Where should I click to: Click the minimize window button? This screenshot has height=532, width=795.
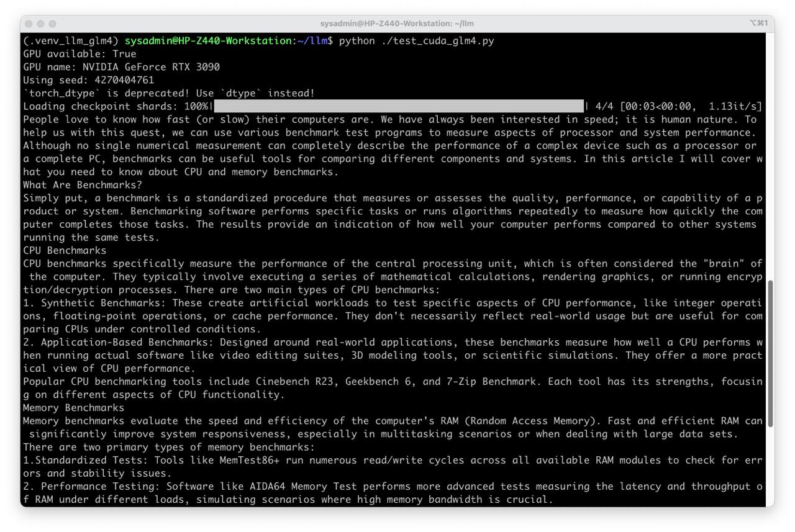pyautogui.click(x=40, y=24)
